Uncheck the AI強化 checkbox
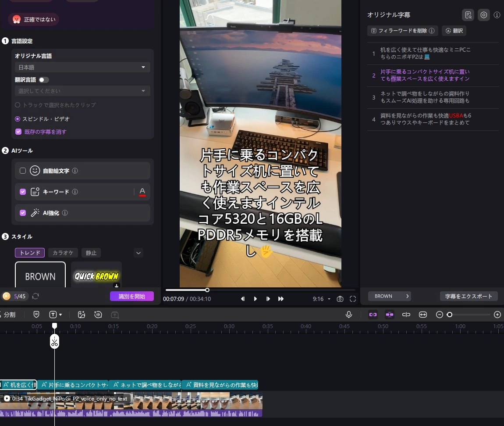Viewport: 504px width, 426px height. click(x=23, y=213)
